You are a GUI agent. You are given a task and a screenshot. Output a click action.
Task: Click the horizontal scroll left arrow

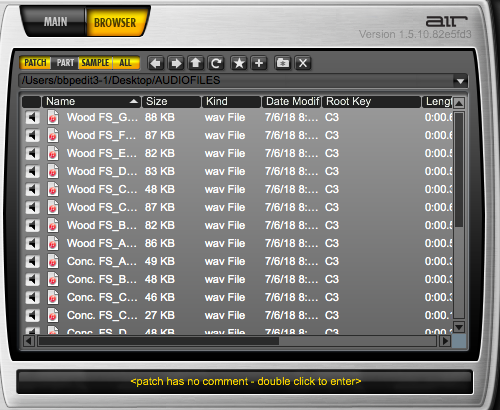click(x=29, y=341)
